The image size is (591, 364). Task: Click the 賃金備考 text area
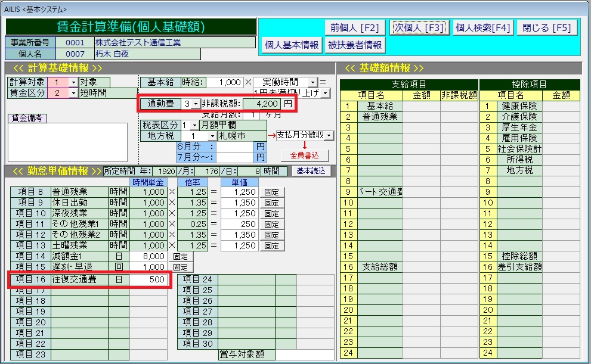click(x=67, y=142)
